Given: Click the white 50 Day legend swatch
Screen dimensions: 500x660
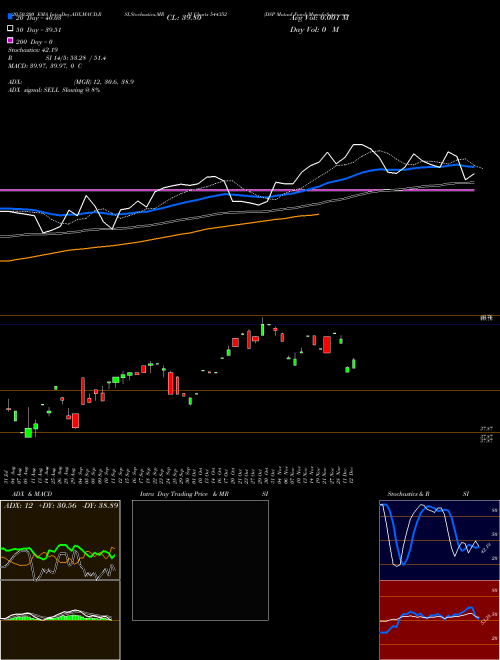Looking at the screenshot, I should pyautogui.click(x=11, y=29).
